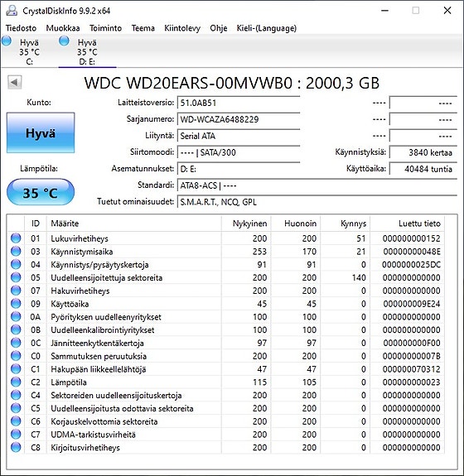Click status orb for Pyörityksen uudelleenyritykset row
464x476 pixels.
tap(16, 316)
